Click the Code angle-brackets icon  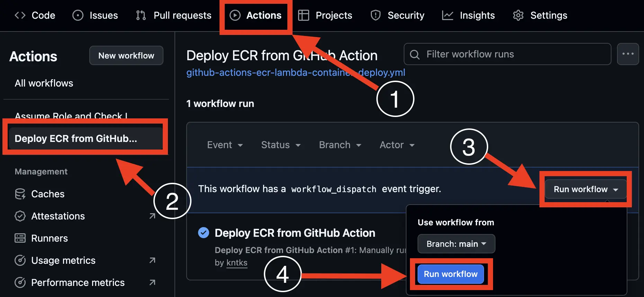[x=20, y=15]
